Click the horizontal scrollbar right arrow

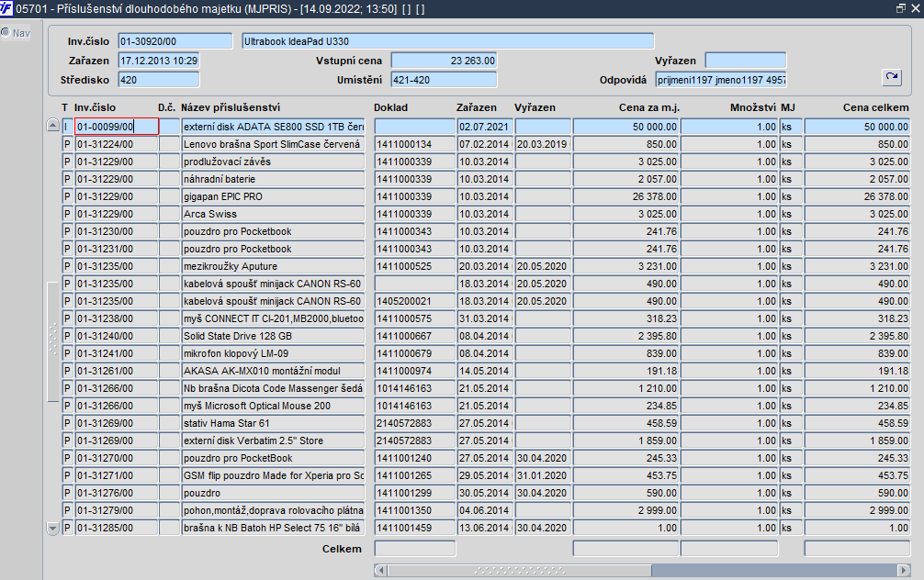point(915,570)
